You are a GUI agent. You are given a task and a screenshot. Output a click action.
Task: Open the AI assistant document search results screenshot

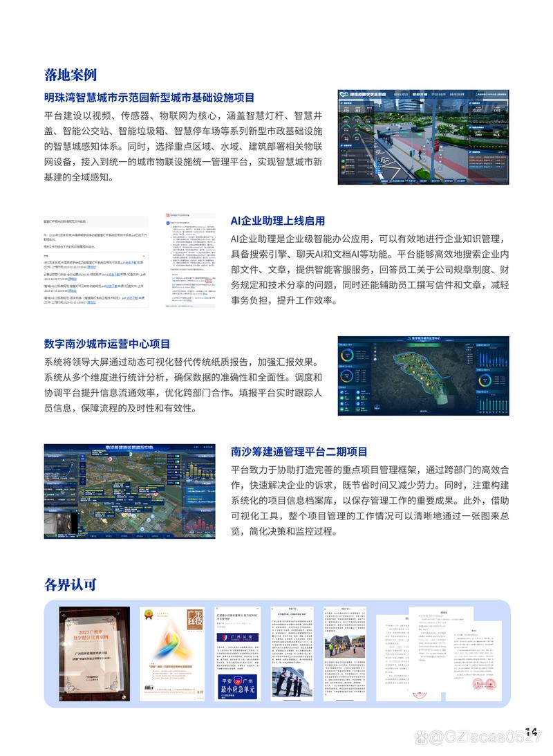pos(96,261)
